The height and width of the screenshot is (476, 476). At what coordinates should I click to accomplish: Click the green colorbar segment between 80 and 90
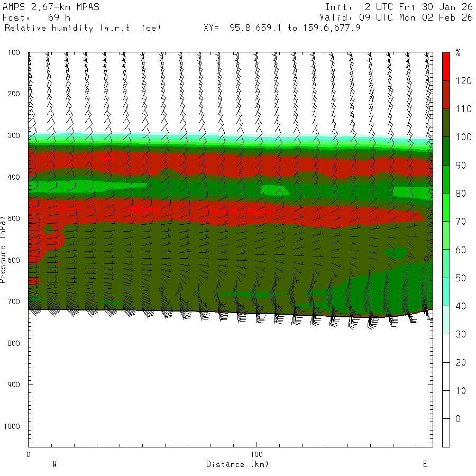(446, 179)
